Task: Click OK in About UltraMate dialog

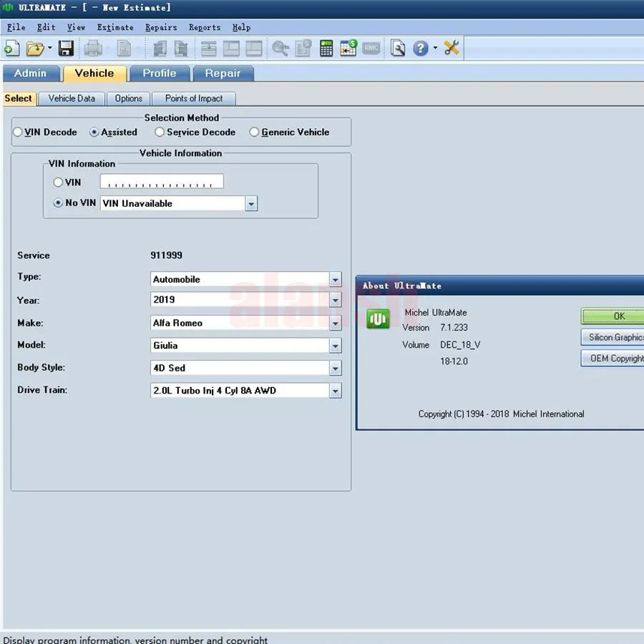Action: point(613,316)
